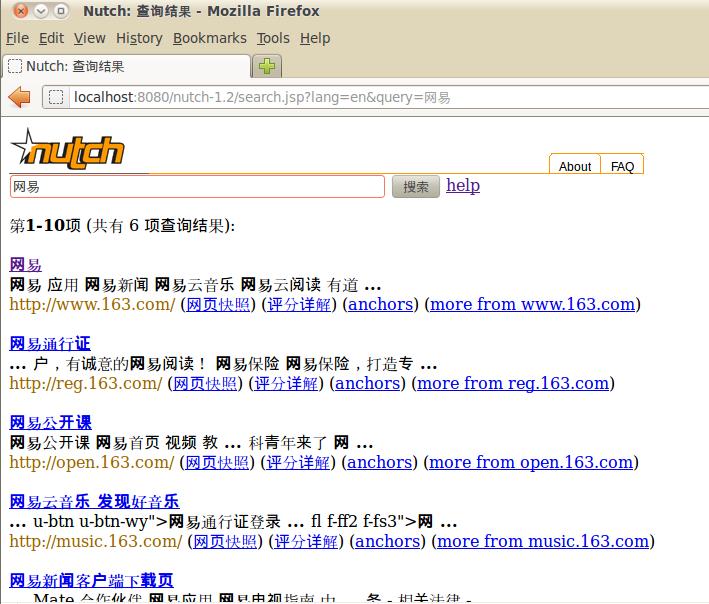709x604 pixels.
Task: Click the window minimize button
Action: tap(41, 10)
